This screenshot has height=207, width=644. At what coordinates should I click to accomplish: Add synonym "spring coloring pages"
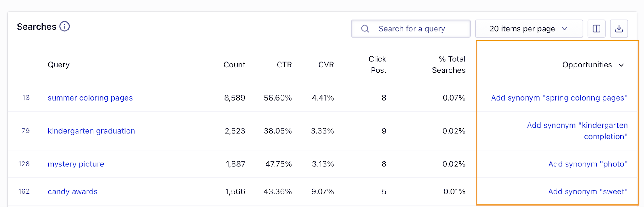click(559, 98)
